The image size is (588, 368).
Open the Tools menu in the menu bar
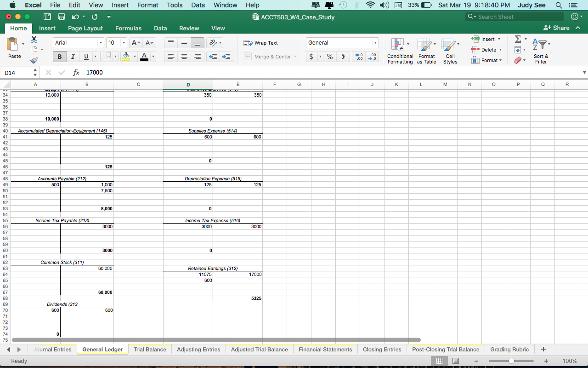click(x=175, y=5)
